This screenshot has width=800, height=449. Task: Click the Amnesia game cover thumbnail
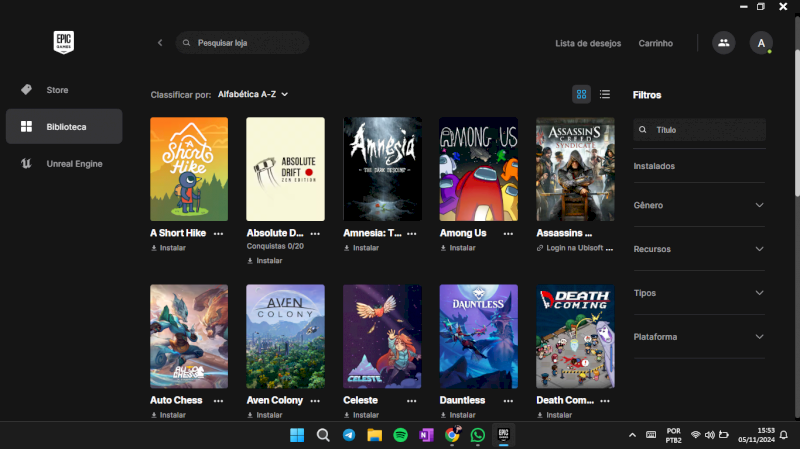(382, 169)
